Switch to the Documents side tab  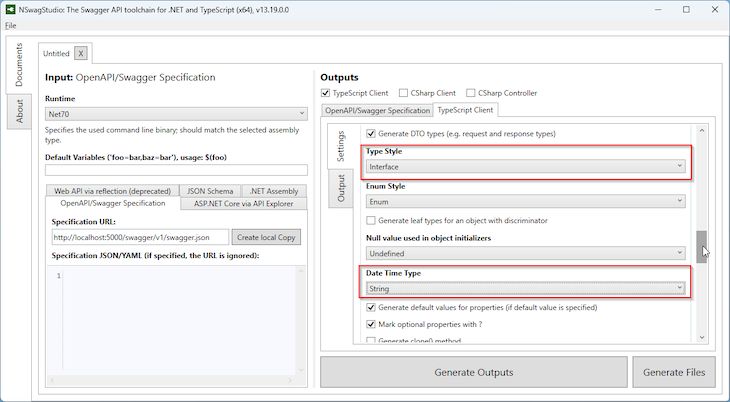tap(19, 65)
